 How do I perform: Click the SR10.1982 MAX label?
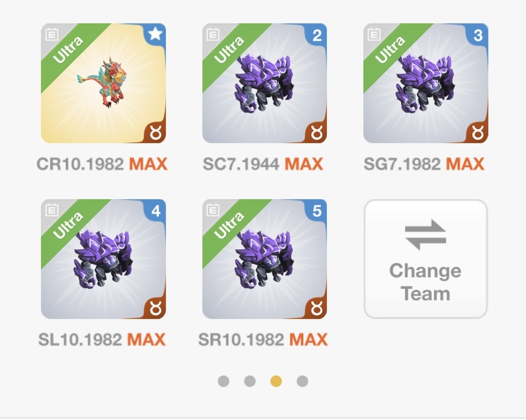[x=262, y=340]
